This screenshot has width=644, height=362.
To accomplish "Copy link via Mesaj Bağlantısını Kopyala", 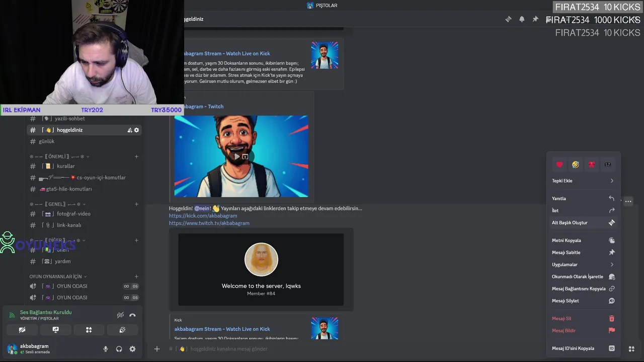I will point(583,289).
